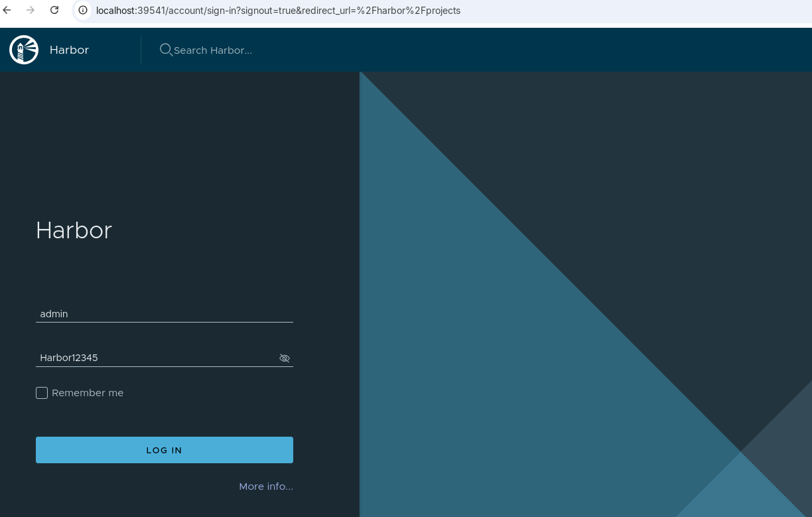Click the Harbor lighthouse logo
The width and height of the screenshot is (812, 517).
tap(24, 50)
